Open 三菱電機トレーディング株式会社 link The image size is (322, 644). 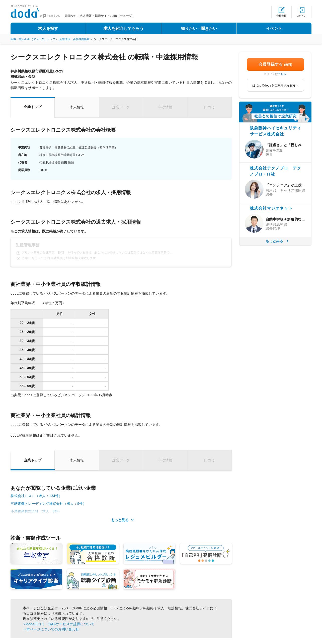coord(48,504)
